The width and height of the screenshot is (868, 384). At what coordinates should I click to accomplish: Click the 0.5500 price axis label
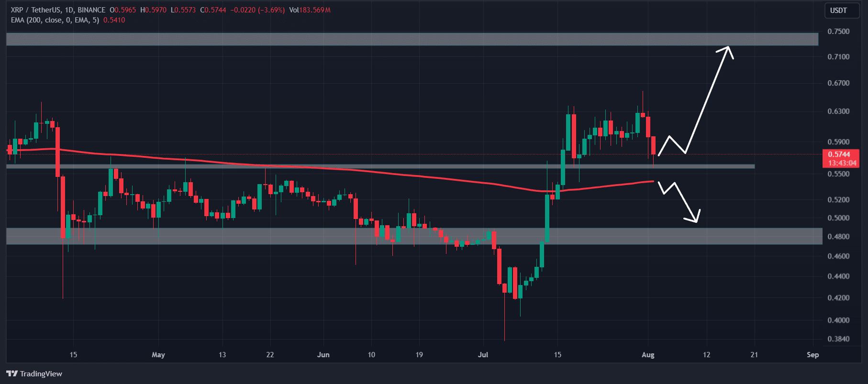click(x=838, y=174)
